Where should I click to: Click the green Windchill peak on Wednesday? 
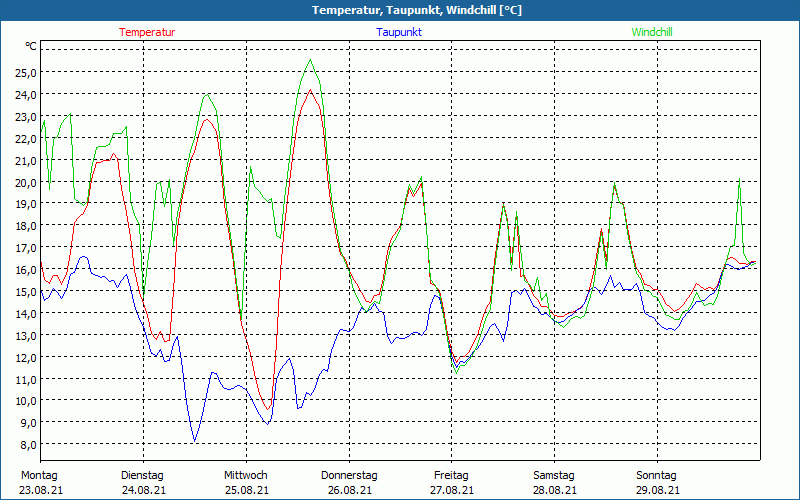(x=310, y=60)
